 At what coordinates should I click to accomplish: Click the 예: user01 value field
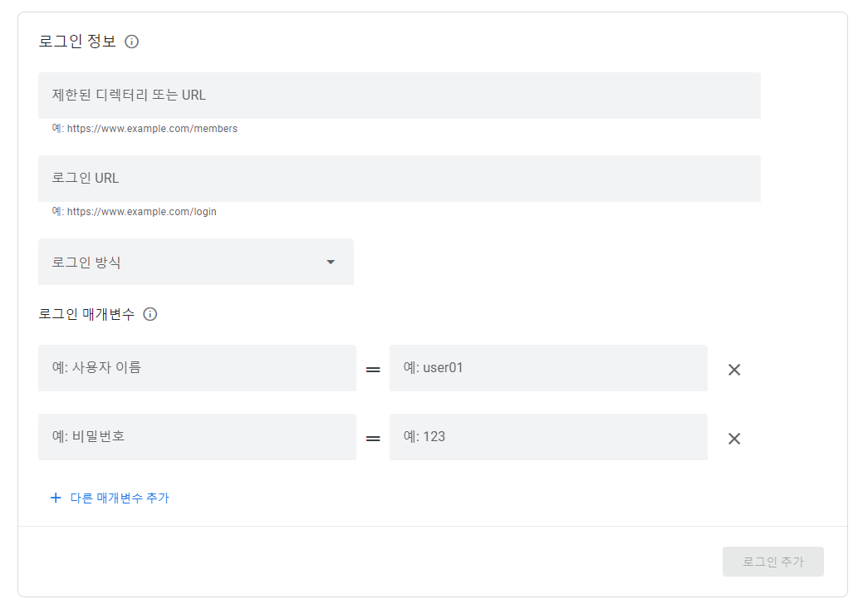pyautogui.click(x=548, y=368)
